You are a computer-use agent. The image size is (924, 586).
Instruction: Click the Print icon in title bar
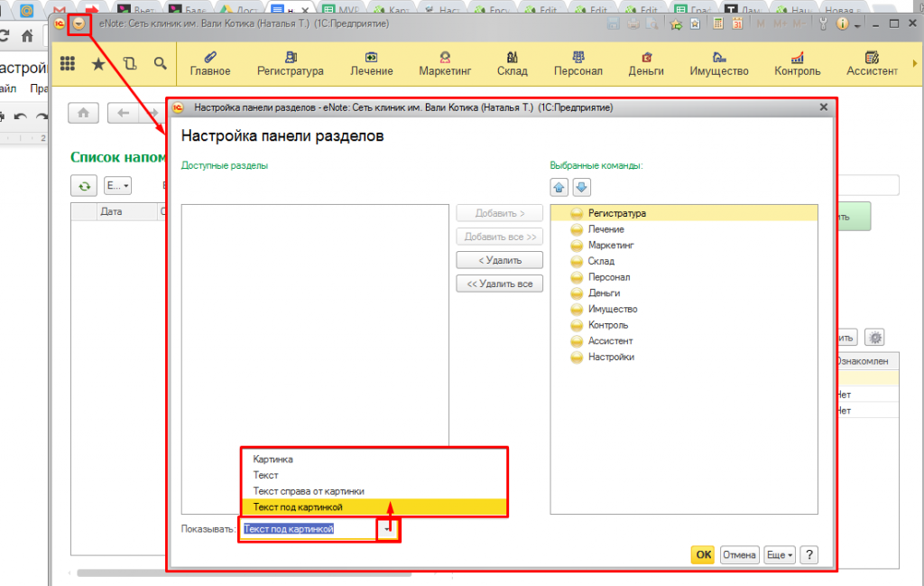point(633,24)
